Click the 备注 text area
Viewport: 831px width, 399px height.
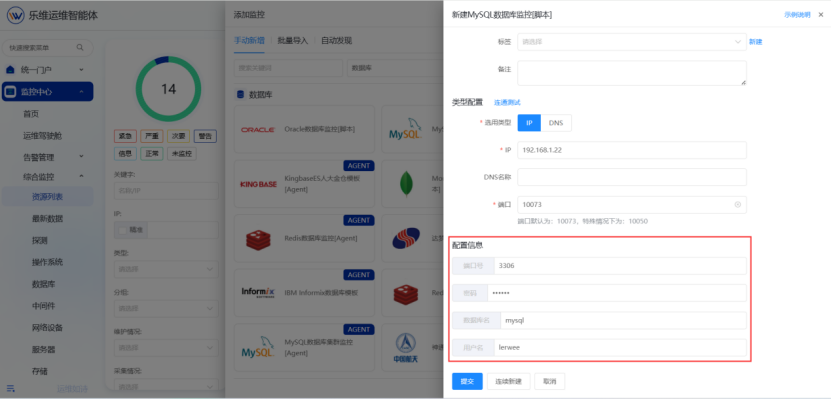632,73
